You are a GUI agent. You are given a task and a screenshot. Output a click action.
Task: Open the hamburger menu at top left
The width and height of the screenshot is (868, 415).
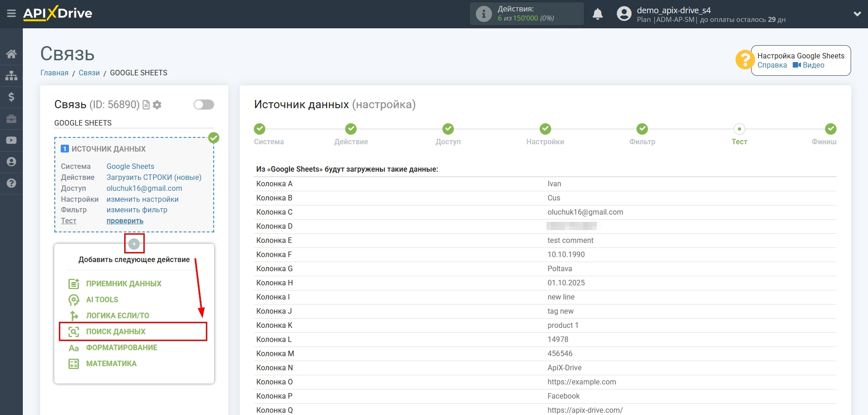pyautogui.click(x=11, y=14)
